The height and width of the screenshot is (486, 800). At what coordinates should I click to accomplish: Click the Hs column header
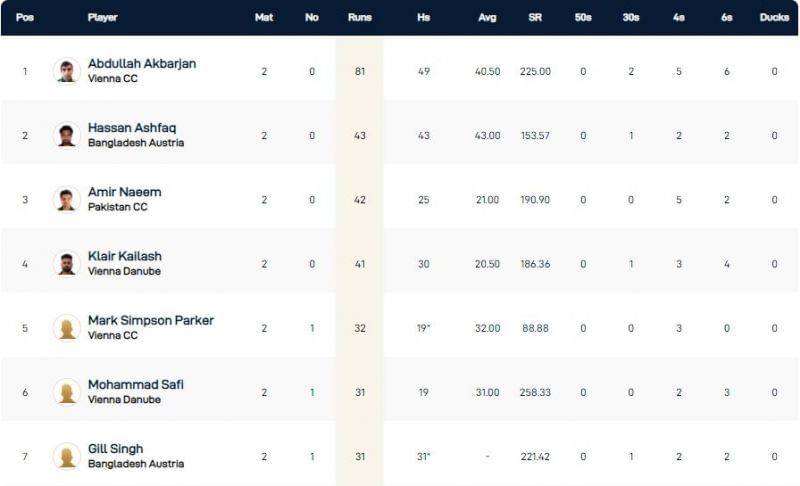tap(423, 18)
